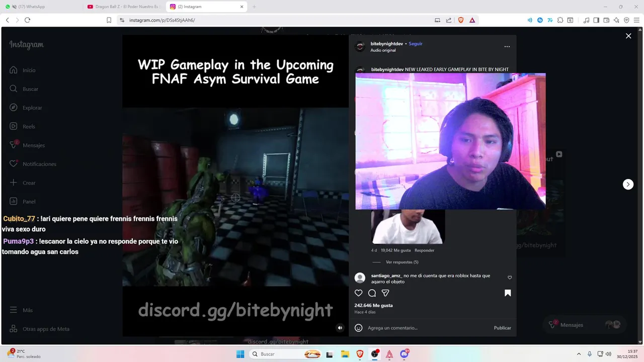
Task: Switch to Dragon Ball Z YouTube tab
Action: coord(123,7)
